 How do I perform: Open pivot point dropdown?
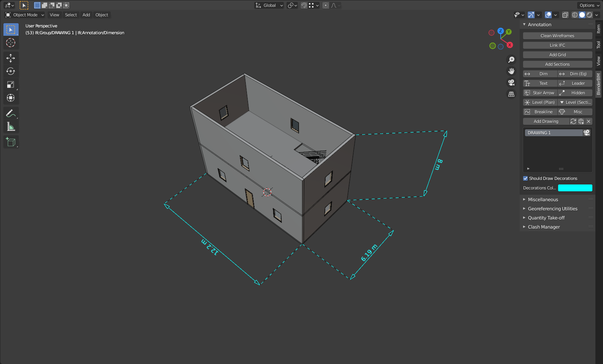pyautogui.click(x=292, y=5)
